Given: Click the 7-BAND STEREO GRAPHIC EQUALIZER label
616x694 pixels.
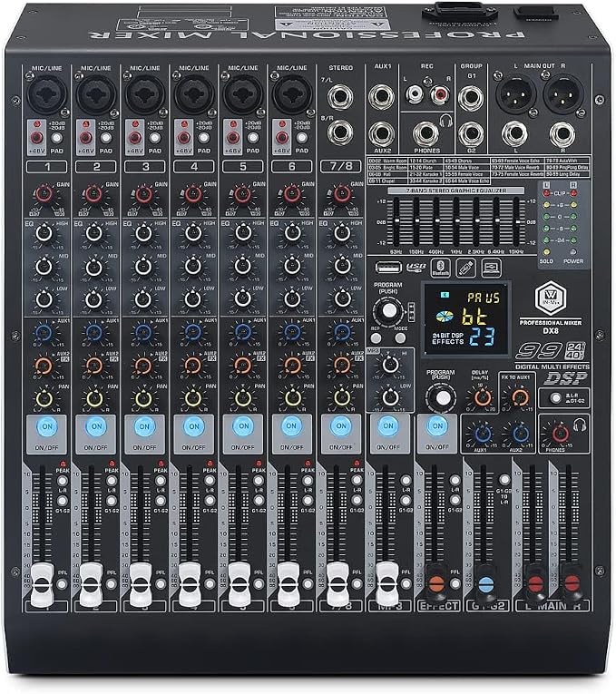Looking at the screenshot, I should [456, 191].
